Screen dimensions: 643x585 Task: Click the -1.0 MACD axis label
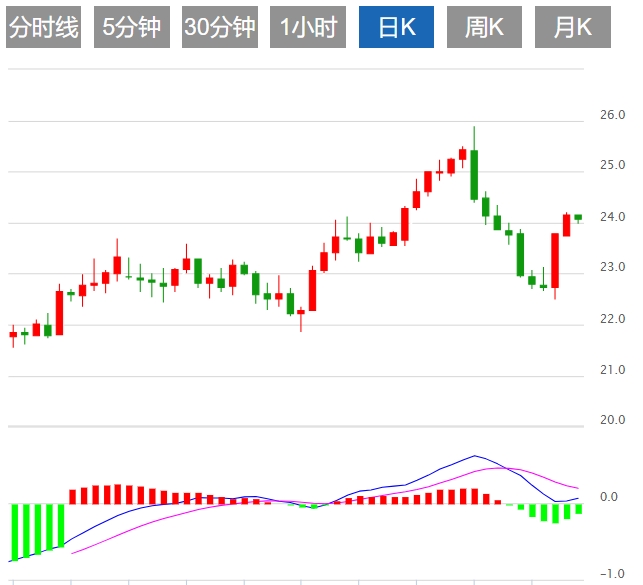pyautogui.click(x=612, y=574)
